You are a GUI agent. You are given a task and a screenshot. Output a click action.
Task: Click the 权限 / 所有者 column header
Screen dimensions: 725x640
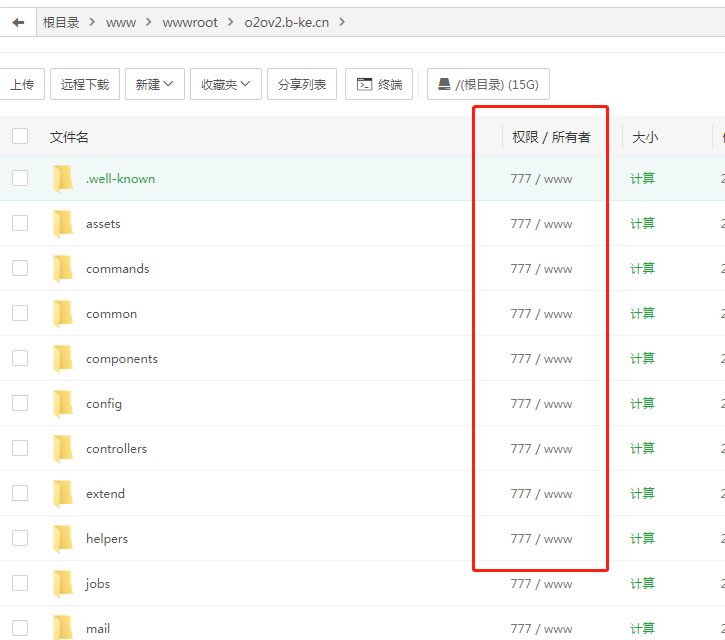tap(551, 137)
